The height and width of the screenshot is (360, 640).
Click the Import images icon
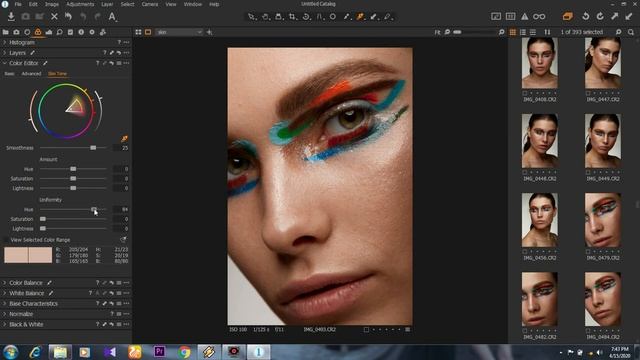click(x=11, y=16)
